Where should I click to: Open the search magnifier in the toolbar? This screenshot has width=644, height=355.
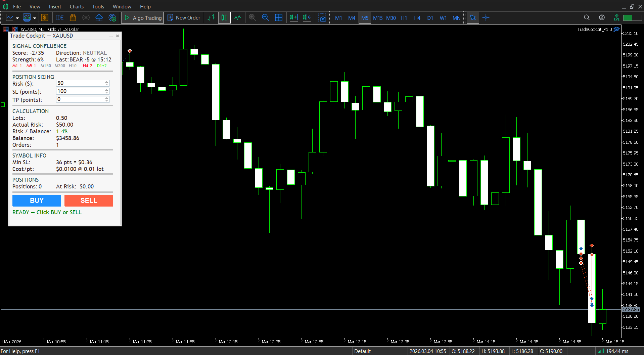587,17
